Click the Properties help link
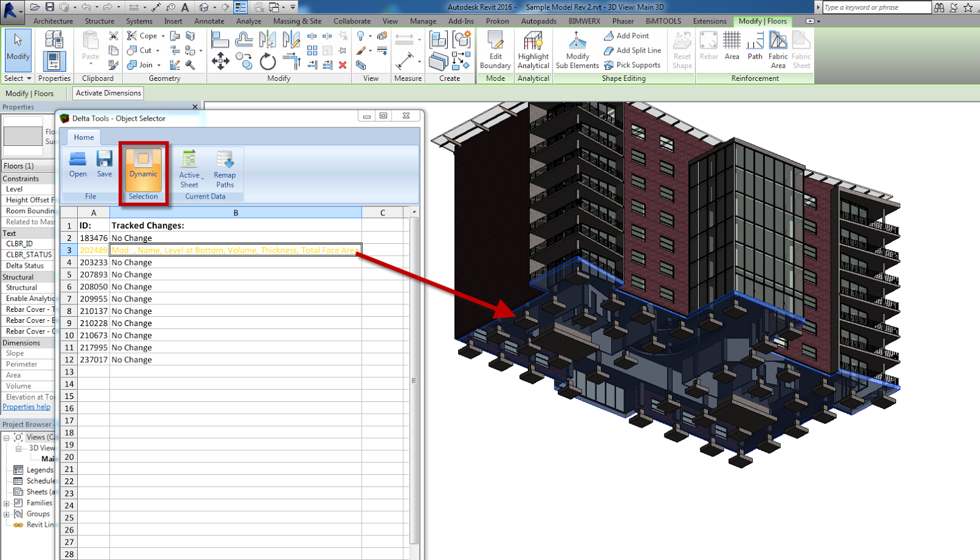This screenshot has height=560, width=980. (x=26, y=407)
